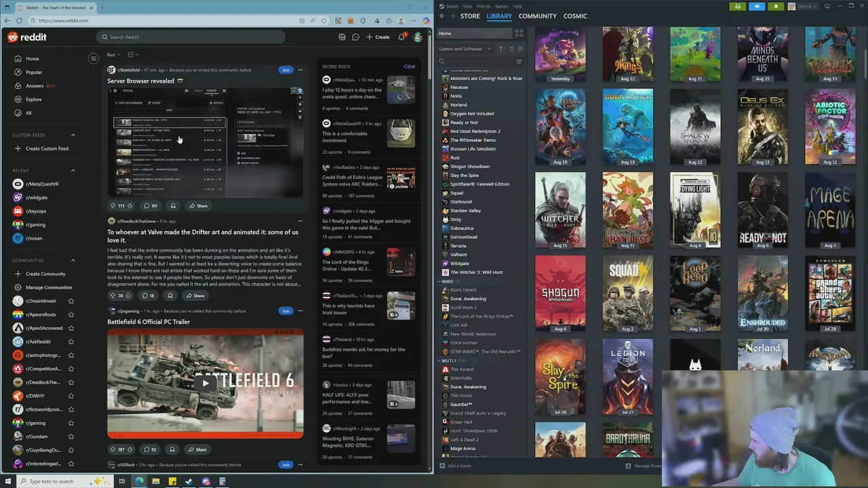Click Add a Game in Steam
Screen dimensions: 868x488
click(x=455, y=466)
